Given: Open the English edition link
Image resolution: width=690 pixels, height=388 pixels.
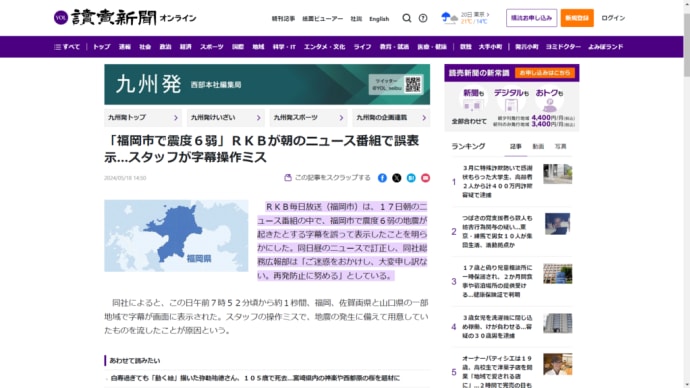Looking at the screenshot, I should 379,19.
